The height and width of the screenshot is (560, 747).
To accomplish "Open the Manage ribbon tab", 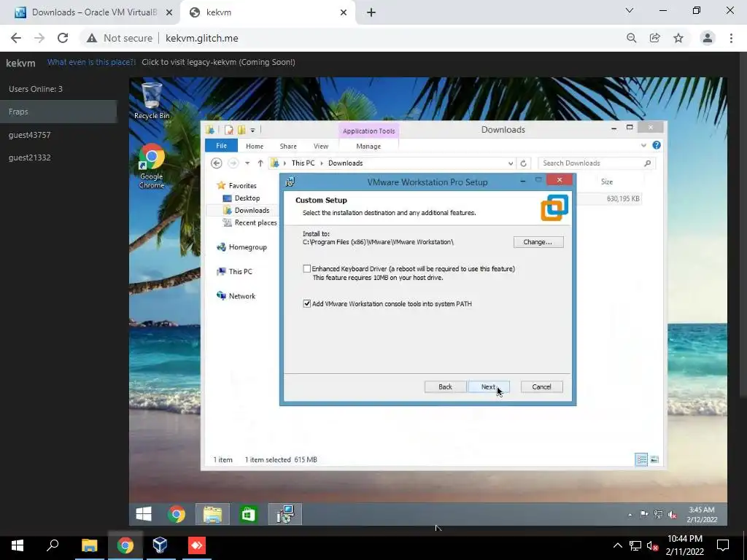I will (368, 146).
